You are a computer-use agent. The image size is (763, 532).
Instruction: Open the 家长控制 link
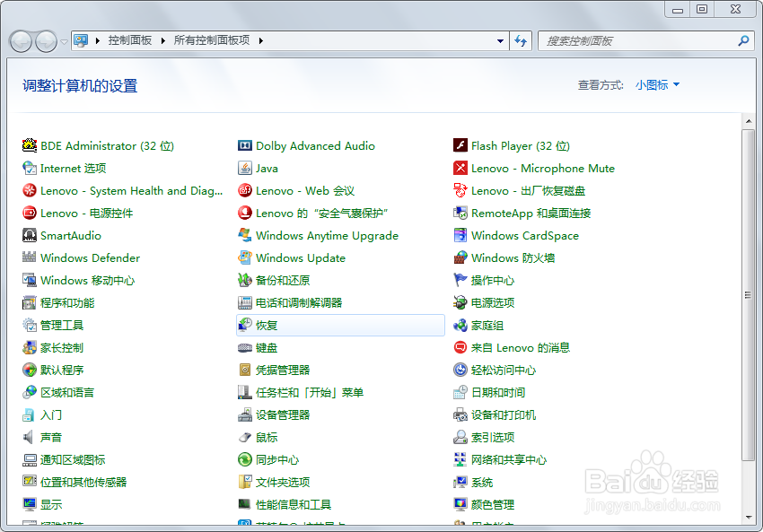tap(62, 348)
